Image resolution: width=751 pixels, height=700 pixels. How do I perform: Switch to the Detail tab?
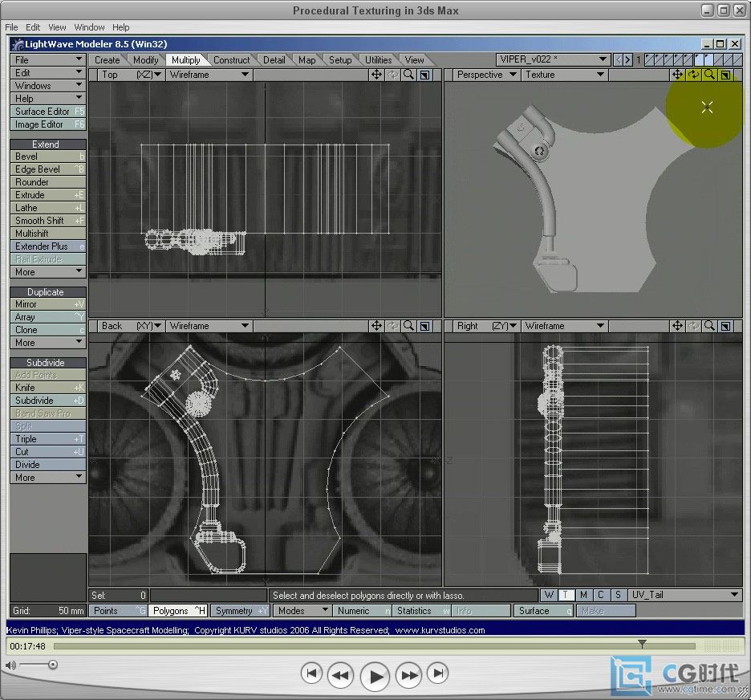(x=274, y=60)
